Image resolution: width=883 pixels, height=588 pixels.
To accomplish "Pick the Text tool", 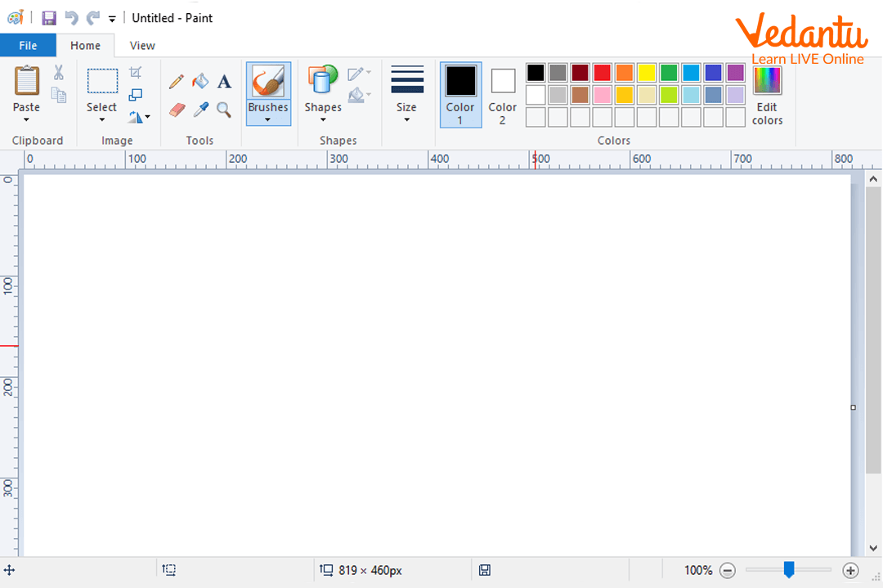I will [x=225, y=80].
